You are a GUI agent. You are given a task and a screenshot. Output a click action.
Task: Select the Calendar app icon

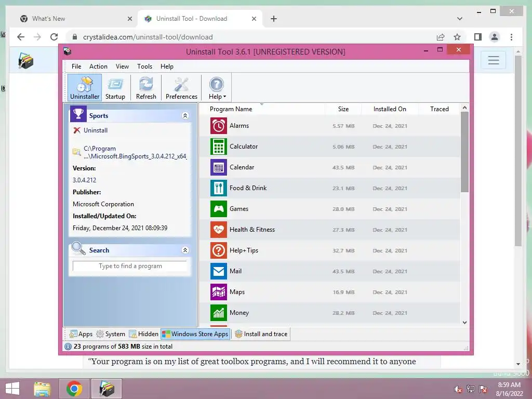(219, 167)
